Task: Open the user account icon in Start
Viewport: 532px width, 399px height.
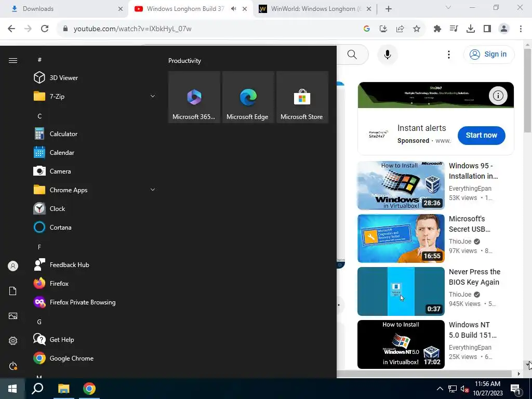Action: coord(13,266)
